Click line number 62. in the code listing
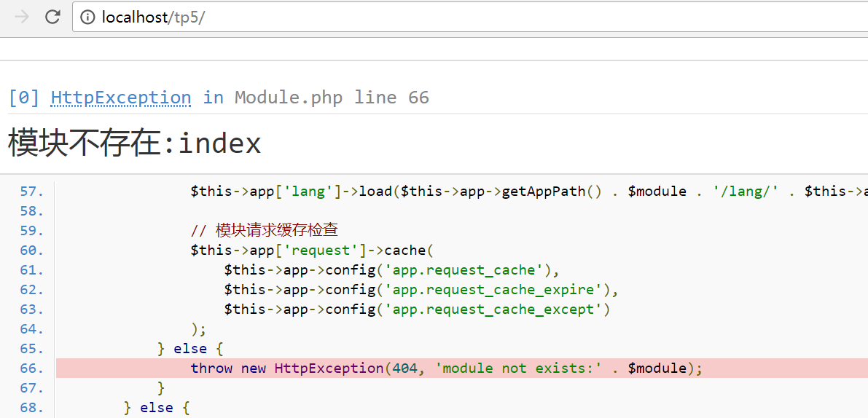The width and height of the screenshot is (868, 418). 31,290
